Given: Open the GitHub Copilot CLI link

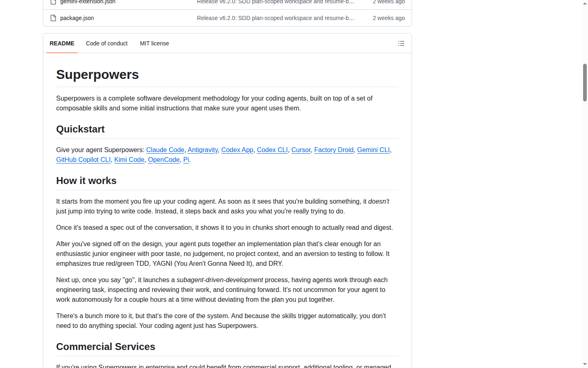Looking at the screenshot, I should [83, 159].
